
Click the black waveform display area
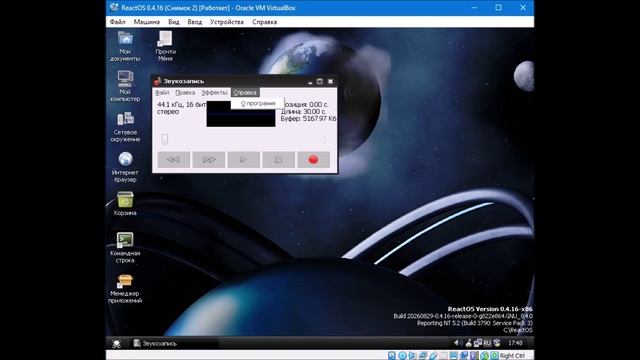(241, 114)
